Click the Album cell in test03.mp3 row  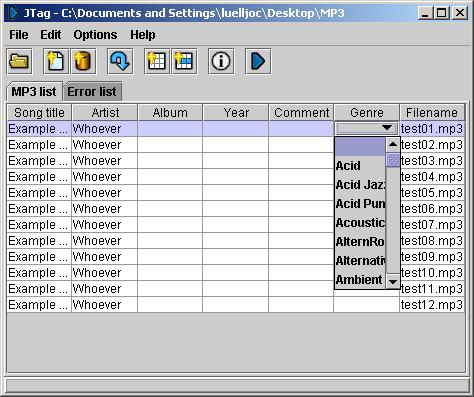170,161
